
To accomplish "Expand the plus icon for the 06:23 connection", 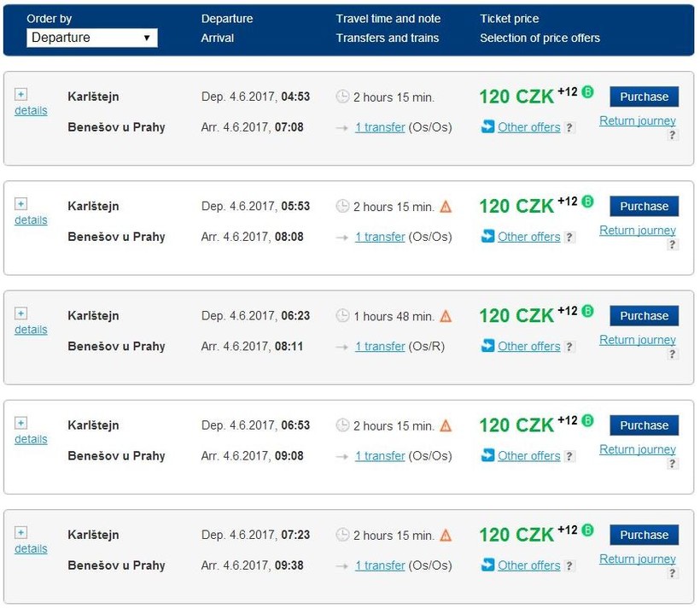I will coord(21,313).
